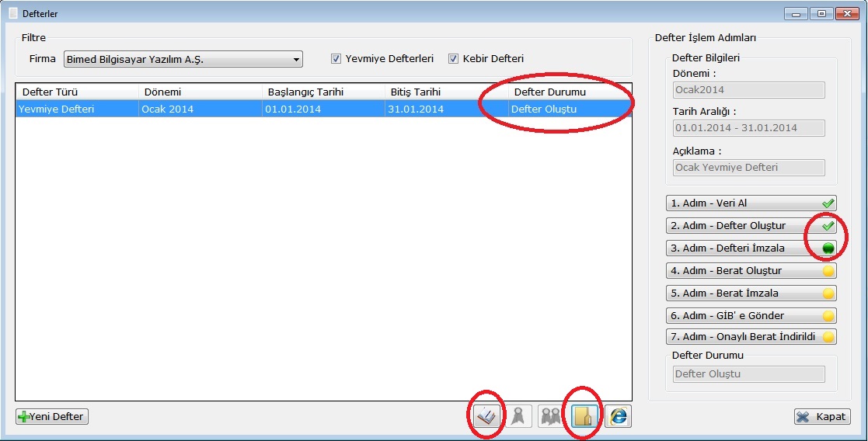Sort by Dönemi column header
Screen dimensions: 868x441
click(200, 92)
